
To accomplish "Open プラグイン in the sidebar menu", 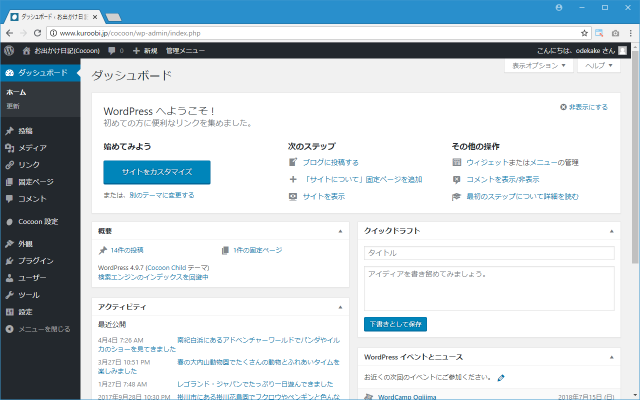I will click(x=35, y=261).
